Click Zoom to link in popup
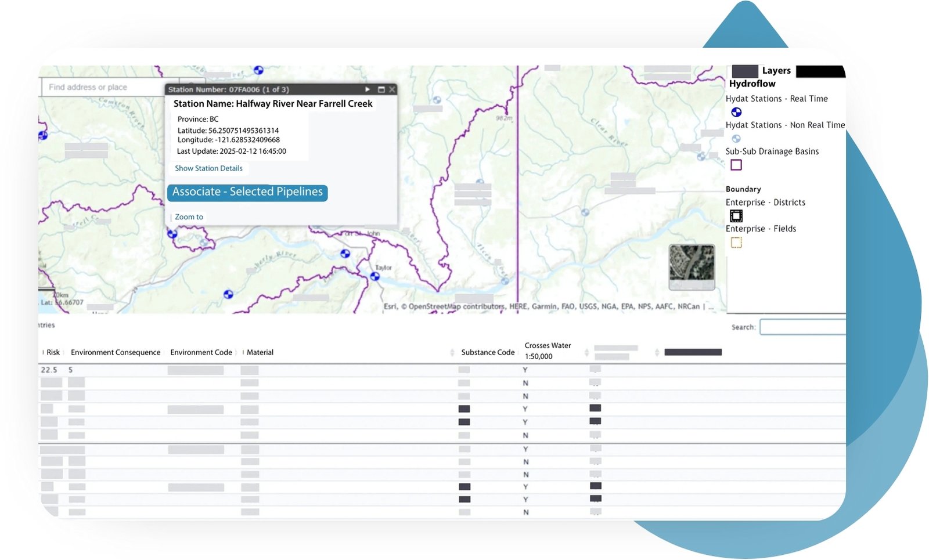The image size is (929, 560). click(189, 217)
